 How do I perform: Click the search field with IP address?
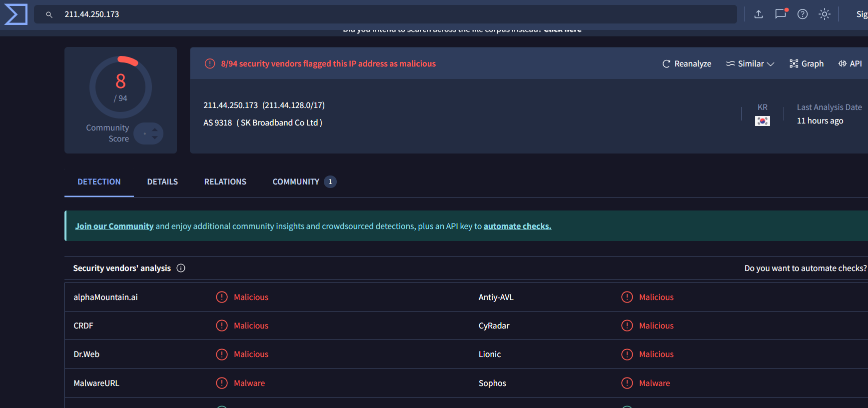pos(385,14)
